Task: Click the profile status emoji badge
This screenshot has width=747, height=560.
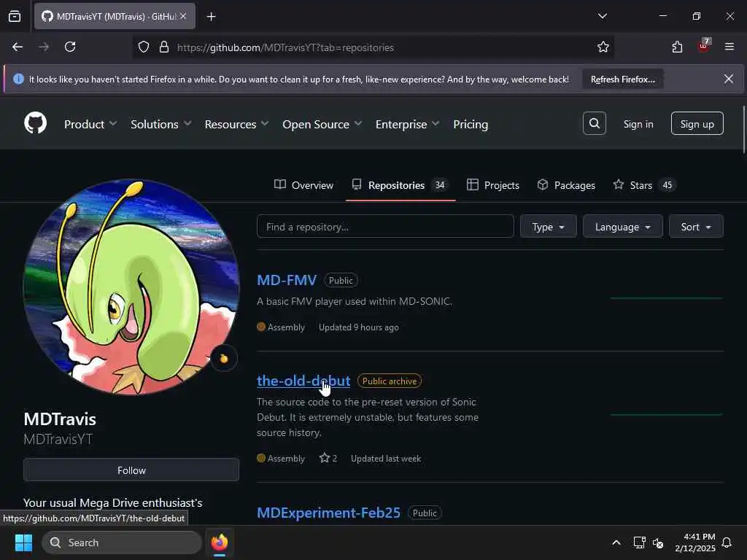Action: (224, 358)
